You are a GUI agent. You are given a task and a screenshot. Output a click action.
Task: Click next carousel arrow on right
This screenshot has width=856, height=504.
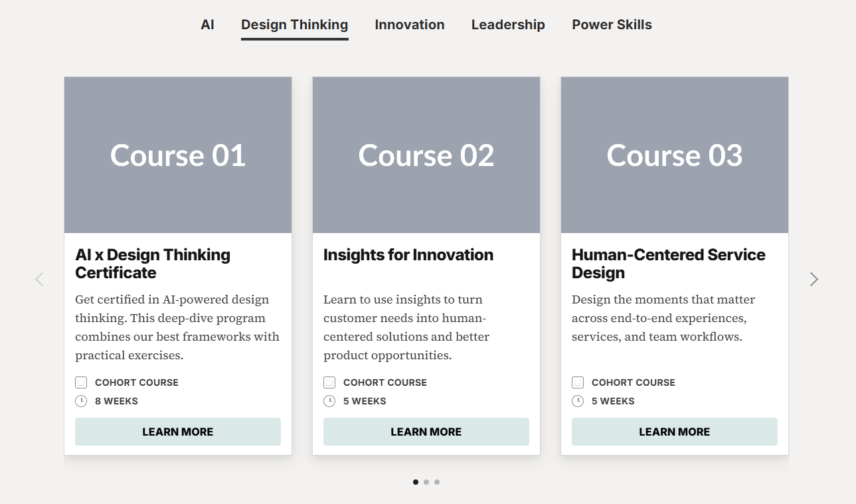(x=814, y=280)
